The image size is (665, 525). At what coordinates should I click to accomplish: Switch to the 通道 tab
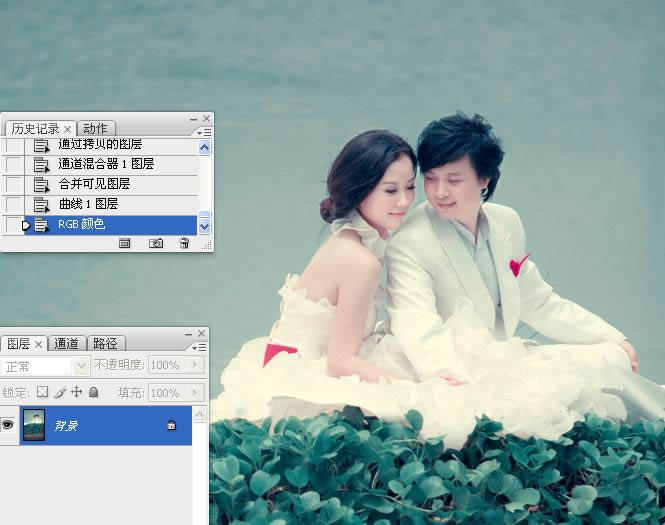click(67, 344)
